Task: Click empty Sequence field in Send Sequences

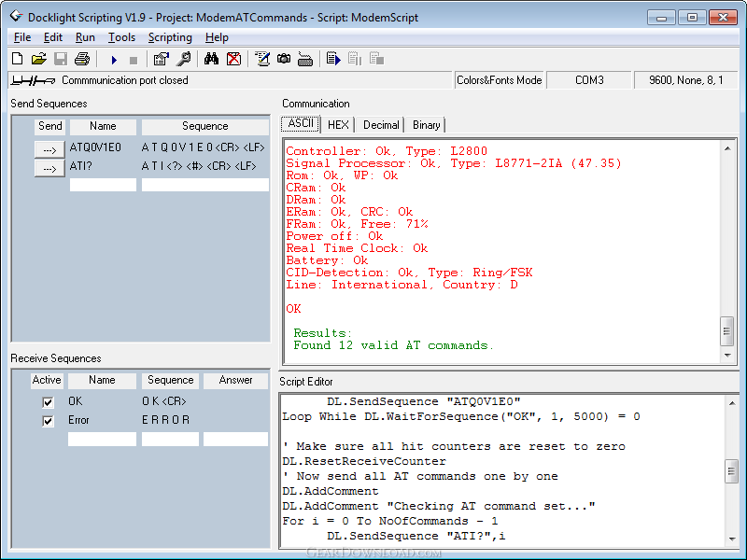Action: tap(205, 185)
